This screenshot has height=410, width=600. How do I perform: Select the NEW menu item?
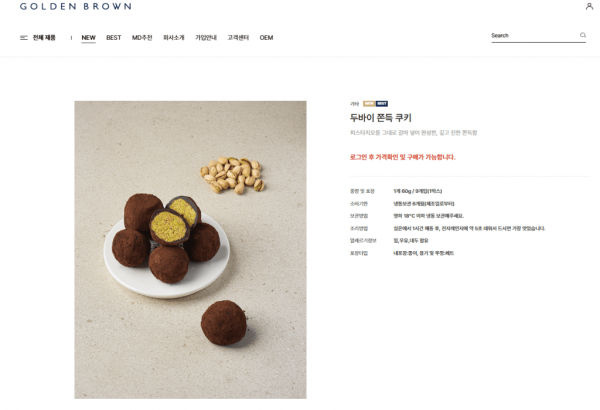[x=88, y=38]
